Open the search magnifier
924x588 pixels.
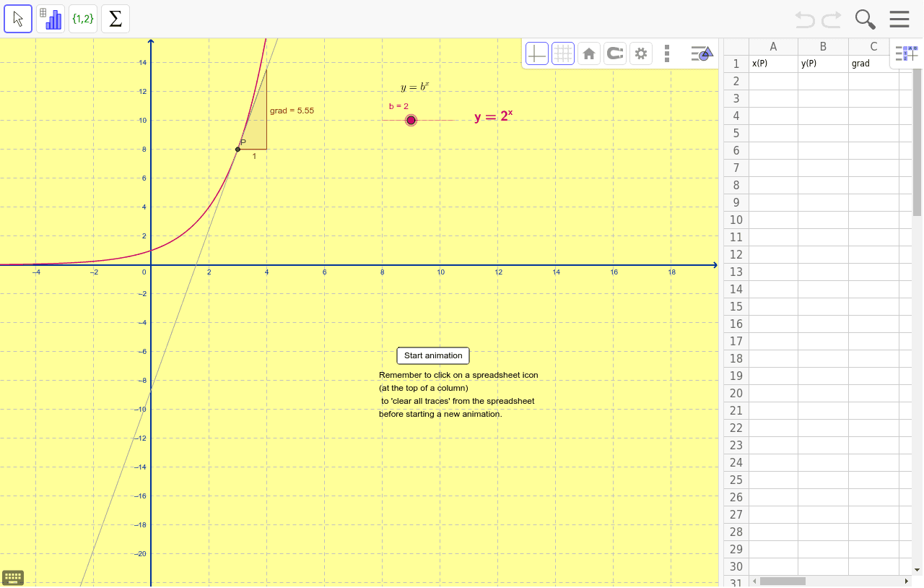click(865, 19)
